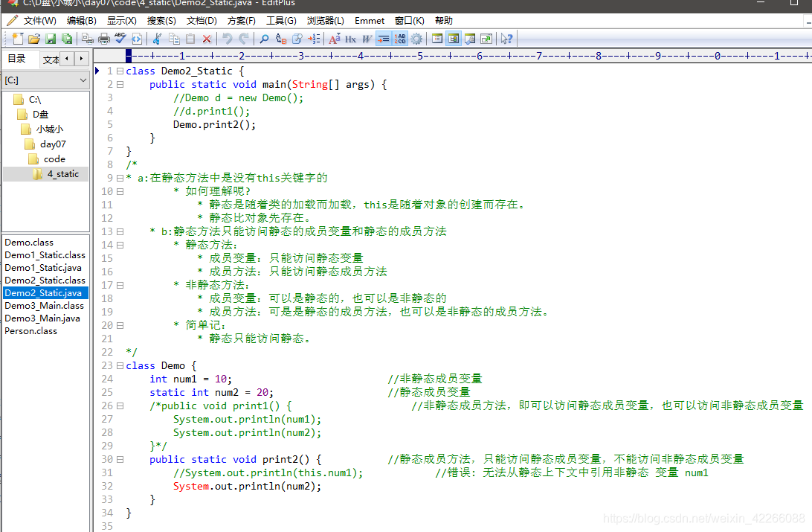Image resolution: width=812 pixels, height=532 pixels.
Task: Open Print Preview from the toolbar
Action: click(x=88, y=39)
